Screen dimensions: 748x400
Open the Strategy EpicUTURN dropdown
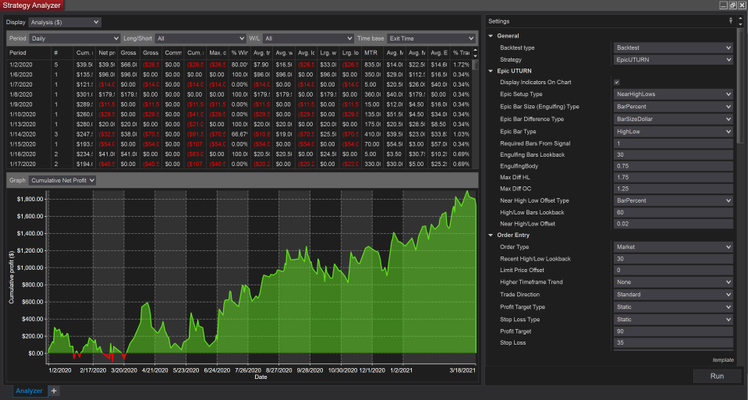click(672, 60)
